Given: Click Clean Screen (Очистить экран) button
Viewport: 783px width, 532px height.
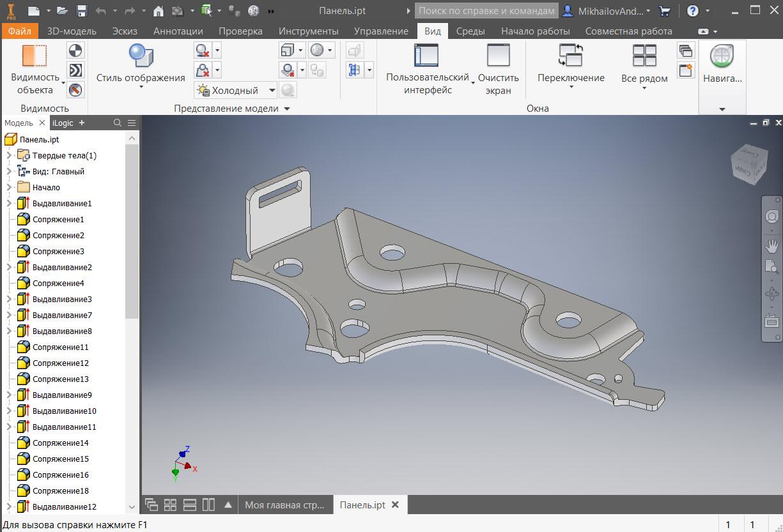Looking at the screenshot, I should point(499,69).
